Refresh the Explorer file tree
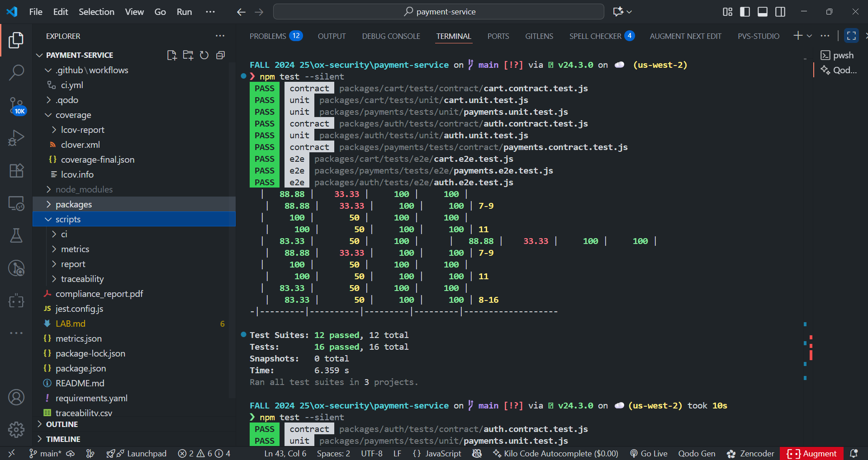The width and height of the screenshot is (868, 460). pos(204,55)
